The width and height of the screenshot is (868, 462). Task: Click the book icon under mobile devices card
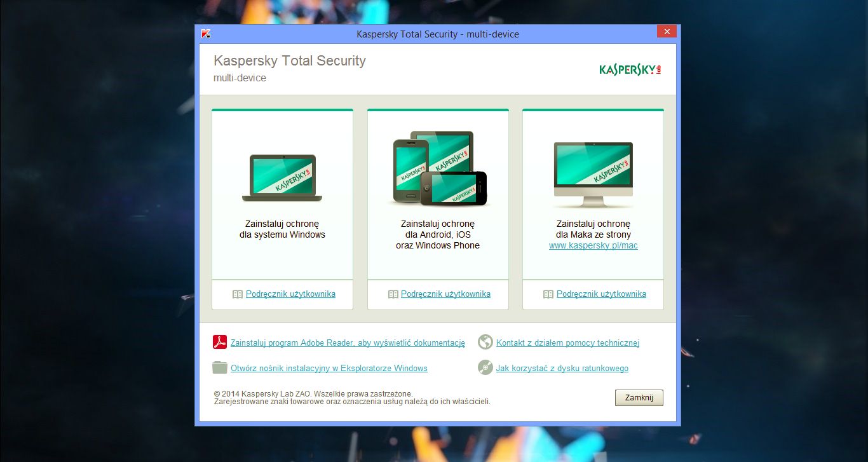393,294
